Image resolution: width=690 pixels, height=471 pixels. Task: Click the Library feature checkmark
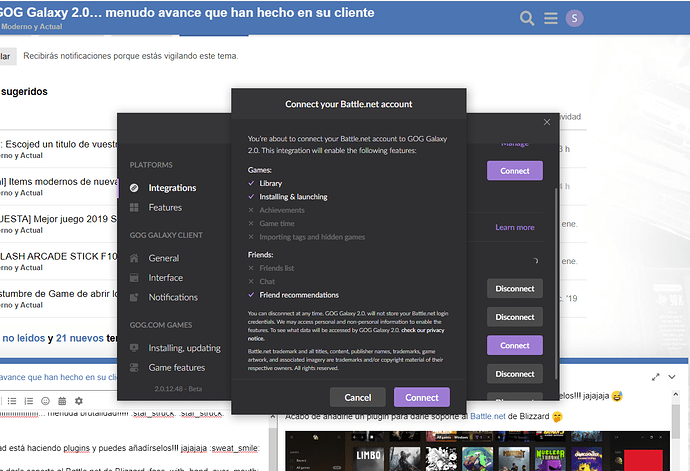click(251, 183)
